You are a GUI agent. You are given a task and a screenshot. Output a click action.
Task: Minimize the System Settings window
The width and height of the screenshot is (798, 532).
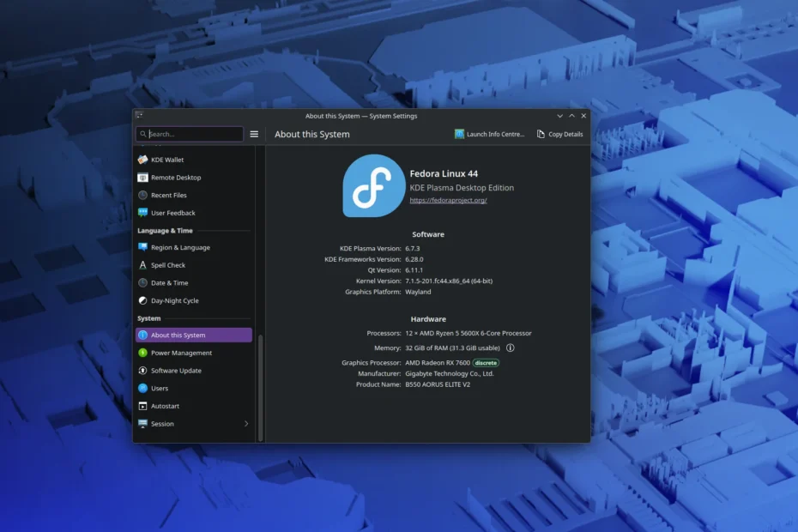(559, 116)
